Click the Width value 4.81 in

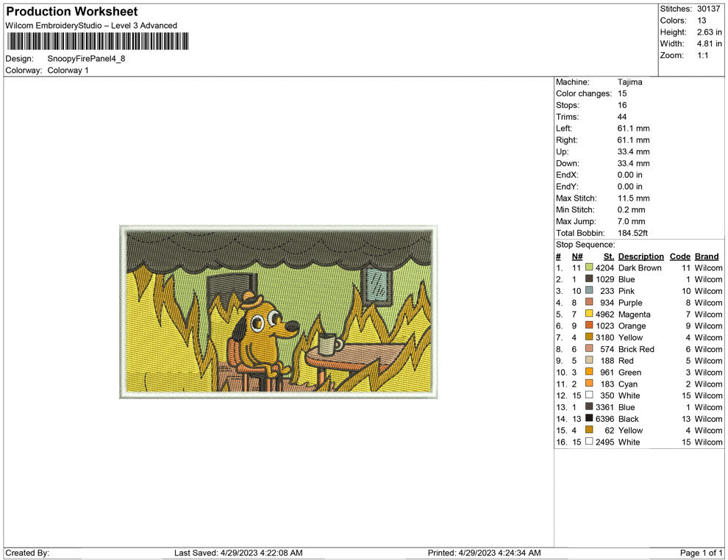click(710, 43)
